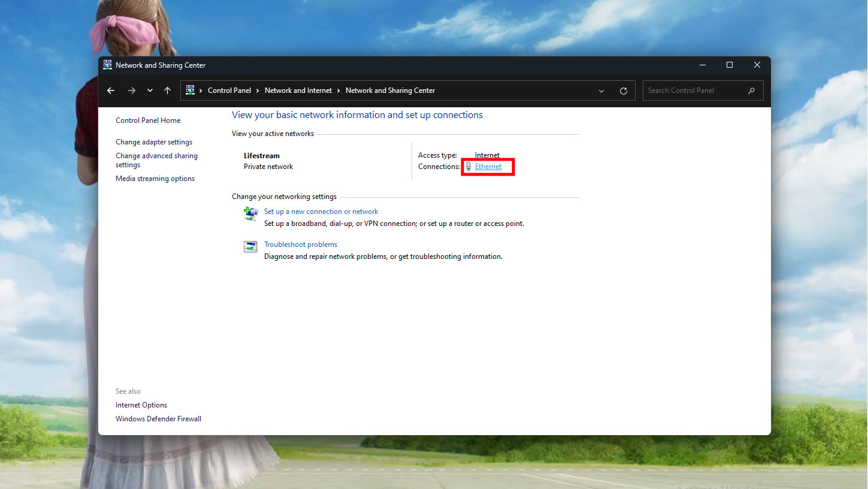Select Network and Internet breadcrumb

point(298,90)
